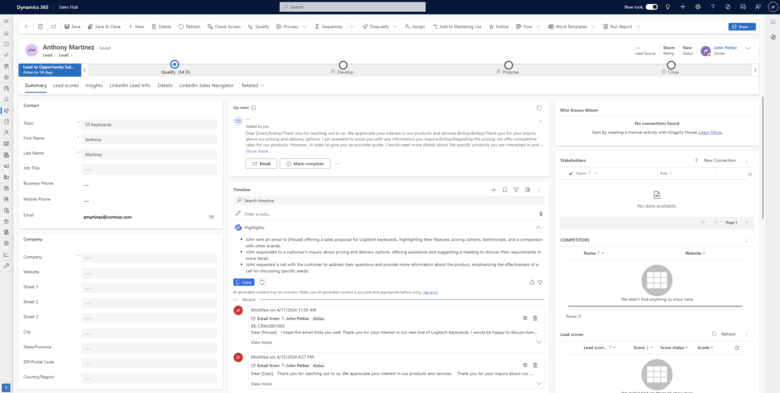Open the timeline filter funnel icon

pyautogui.click(x=516, y=190)
